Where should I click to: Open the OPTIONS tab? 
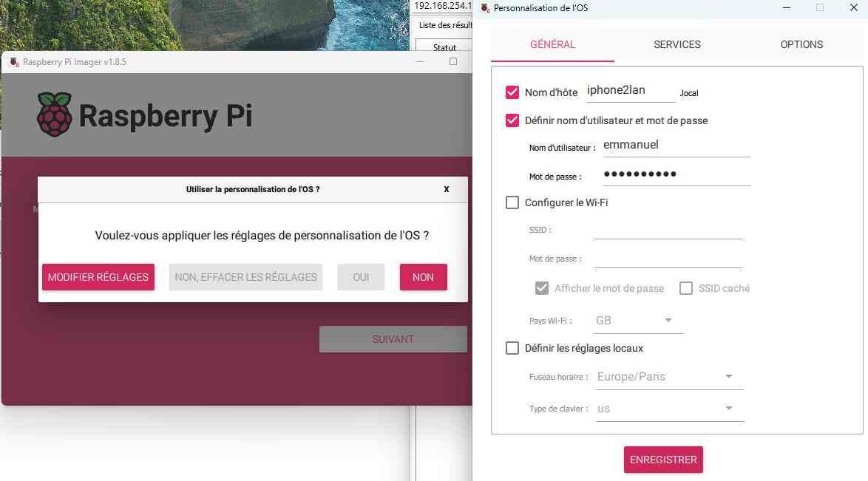pyautogui.click(x=801, y=44)
